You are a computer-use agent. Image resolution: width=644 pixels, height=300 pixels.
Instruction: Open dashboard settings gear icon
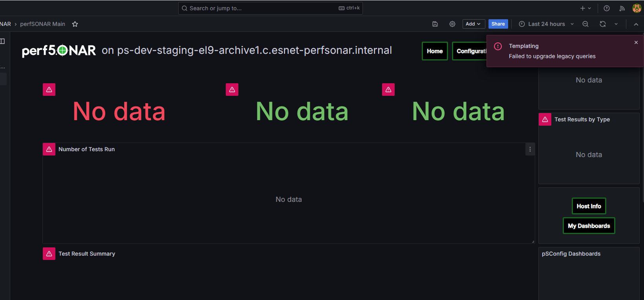pyautogui.click(x=452, y=24)
